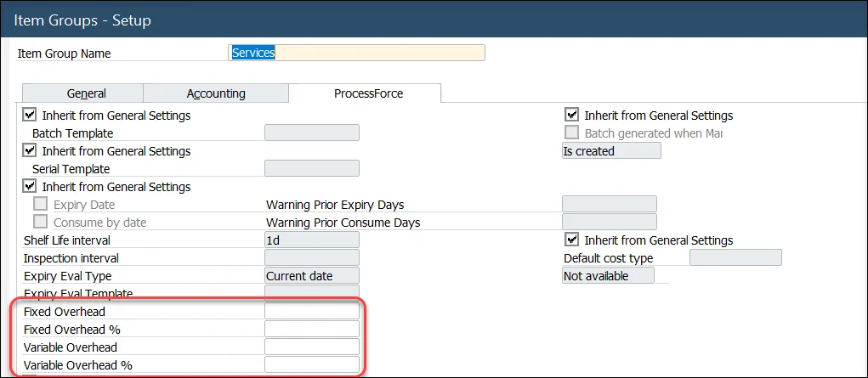Screen dimensions: 868x378
Task: Click the Variable Overhead % field
Action: (x=312, y=365)
